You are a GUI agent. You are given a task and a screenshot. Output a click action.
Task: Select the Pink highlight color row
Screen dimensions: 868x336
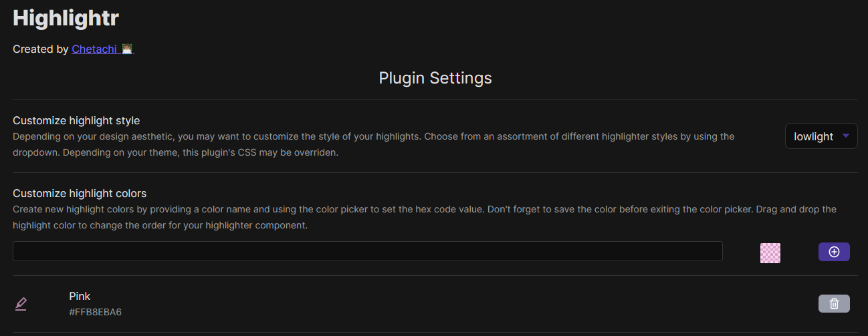pos(435,304)
